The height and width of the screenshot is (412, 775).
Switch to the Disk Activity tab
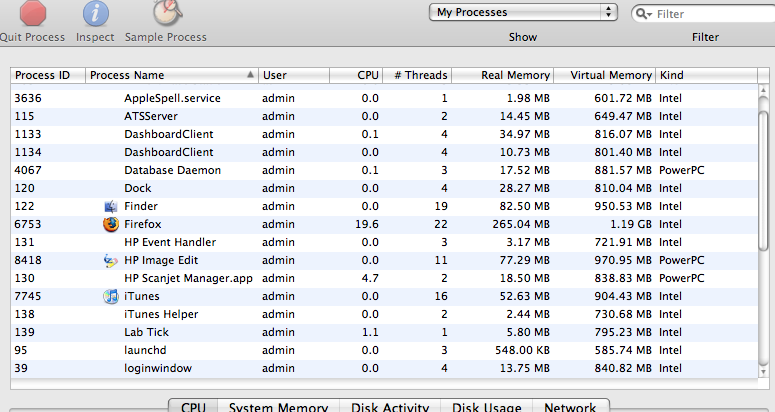[x=390, y=406]
